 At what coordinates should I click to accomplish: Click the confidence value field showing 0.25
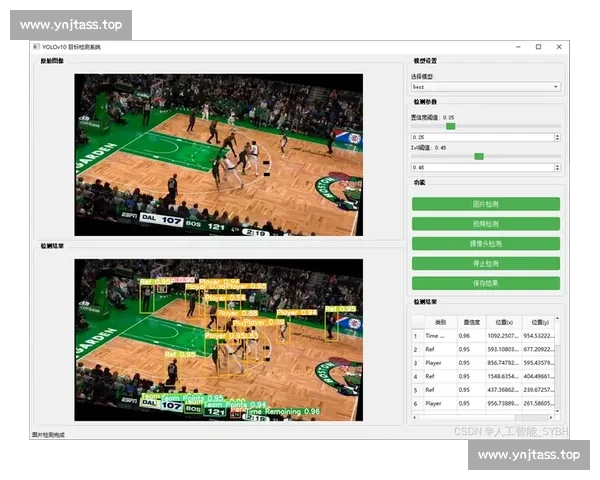480,137
